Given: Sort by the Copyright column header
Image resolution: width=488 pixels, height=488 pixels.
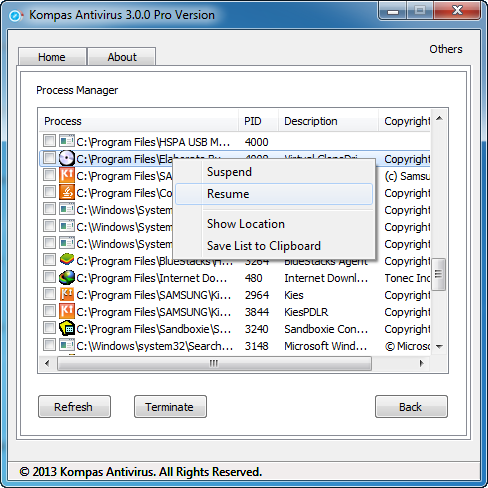Looking at the screenshot, I should (404, 121).
